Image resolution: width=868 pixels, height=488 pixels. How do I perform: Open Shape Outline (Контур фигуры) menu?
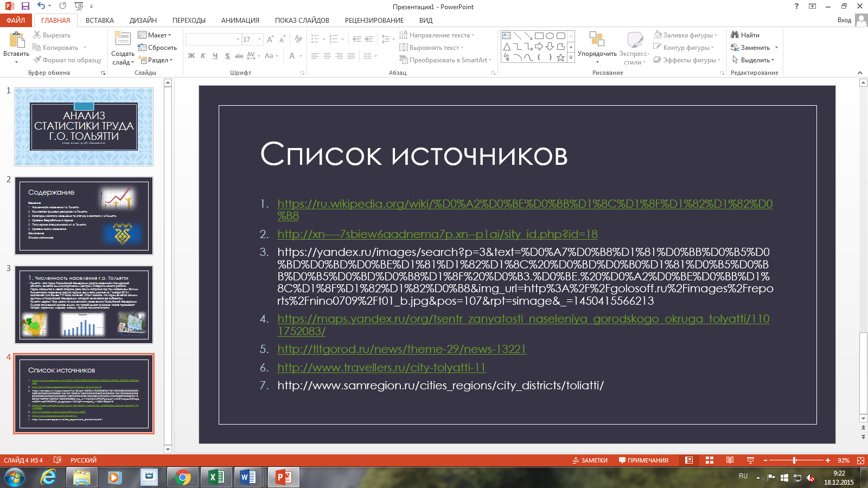click(684, 48)
